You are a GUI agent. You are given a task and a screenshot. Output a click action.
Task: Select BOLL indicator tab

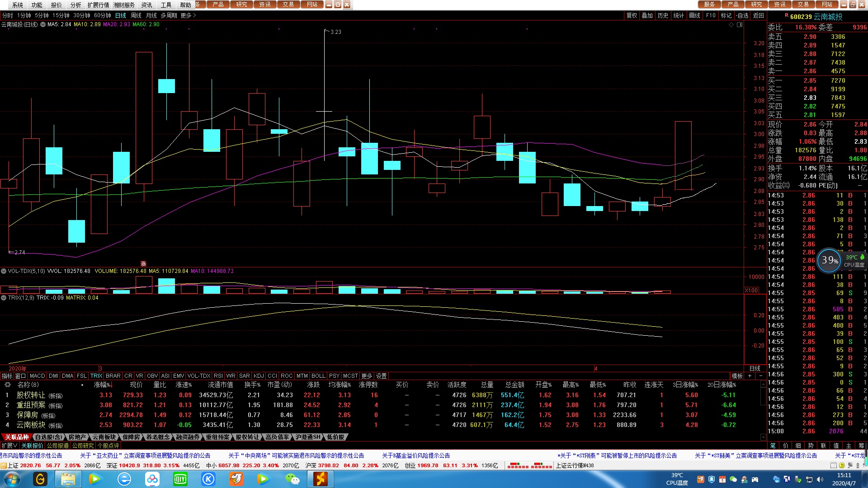[318, 376]
